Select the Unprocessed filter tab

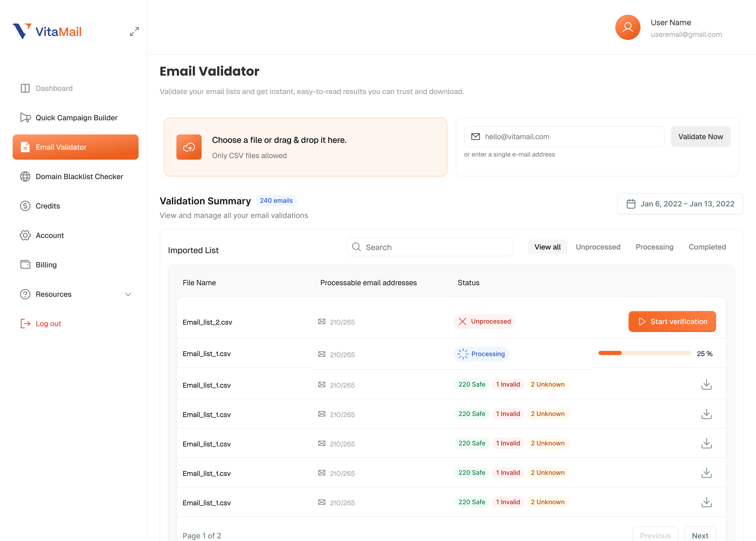(x=598, y=247)
